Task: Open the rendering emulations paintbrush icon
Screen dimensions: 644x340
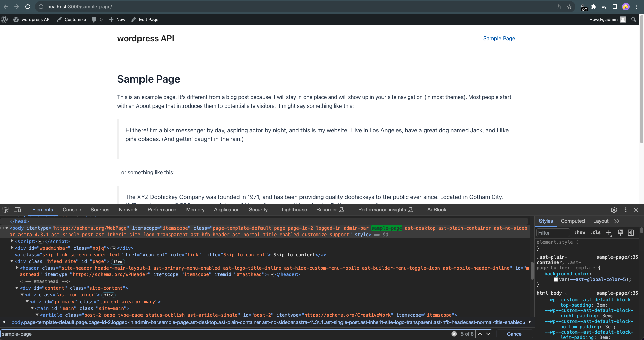Action: 620,232
